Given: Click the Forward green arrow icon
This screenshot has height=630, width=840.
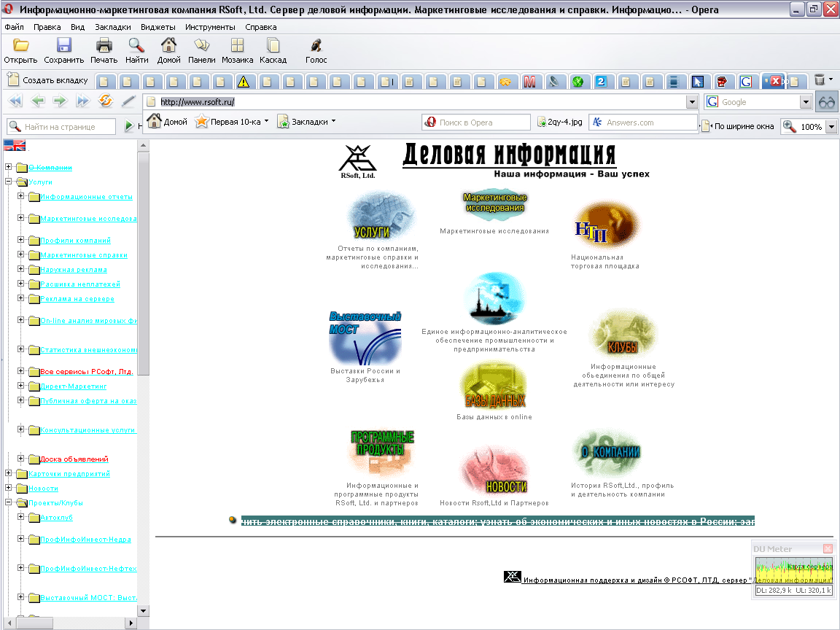Looking at the screenshot, I should (60, 100).
